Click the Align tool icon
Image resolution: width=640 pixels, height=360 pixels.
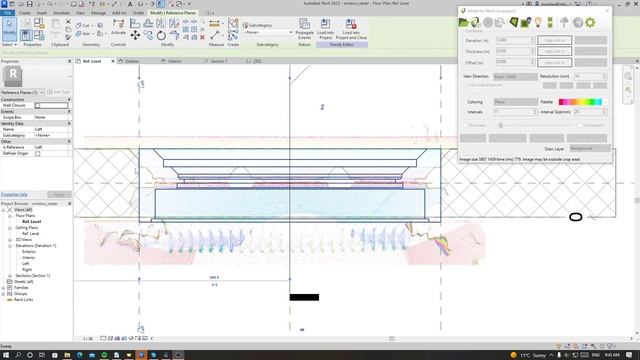pyautogui.click(x=135, y=23)
